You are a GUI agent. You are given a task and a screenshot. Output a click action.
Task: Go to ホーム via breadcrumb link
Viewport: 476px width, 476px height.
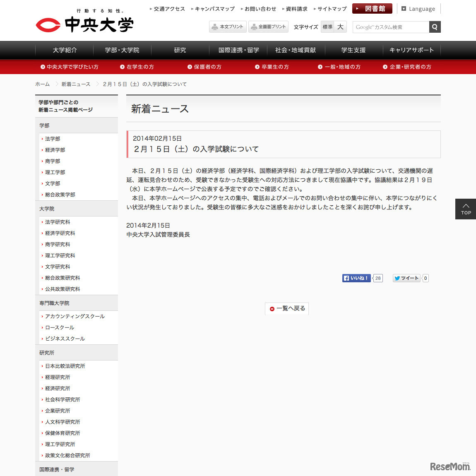click(42, 84)
